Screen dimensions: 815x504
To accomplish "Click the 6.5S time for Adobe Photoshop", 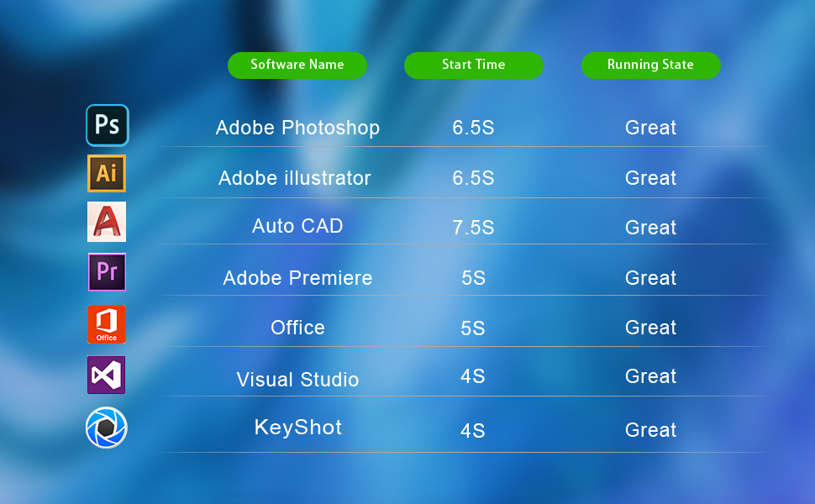I will tap(473, 128).
